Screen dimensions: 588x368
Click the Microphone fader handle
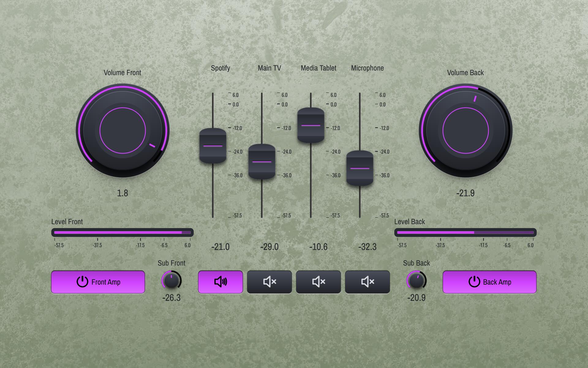pos(360,168)
